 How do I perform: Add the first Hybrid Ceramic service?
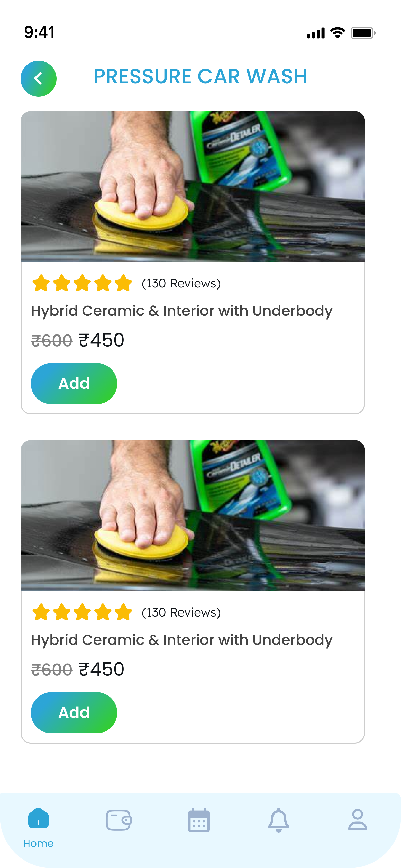point(74,383)
